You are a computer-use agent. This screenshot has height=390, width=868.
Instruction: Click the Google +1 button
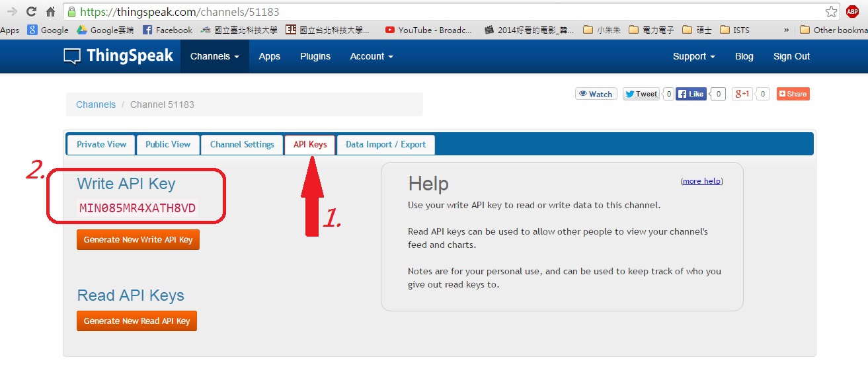pyautogui.click(x=742, y=94)
